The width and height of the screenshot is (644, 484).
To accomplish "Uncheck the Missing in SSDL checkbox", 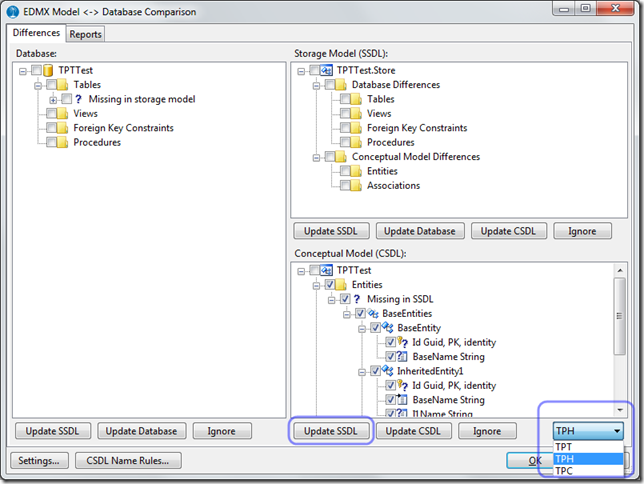I will pyautogui.click(x=345, y=299).
